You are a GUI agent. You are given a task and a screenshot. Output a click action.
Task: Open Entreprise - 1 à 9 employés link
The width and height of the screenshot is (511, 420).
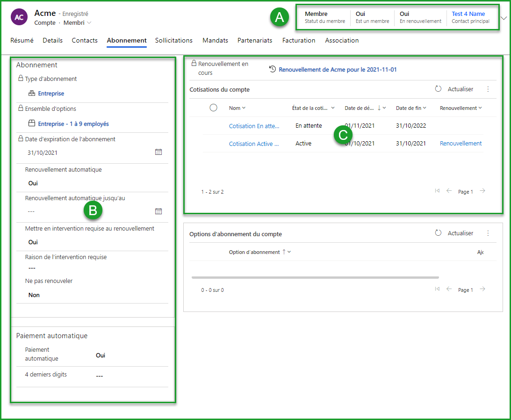73,124
